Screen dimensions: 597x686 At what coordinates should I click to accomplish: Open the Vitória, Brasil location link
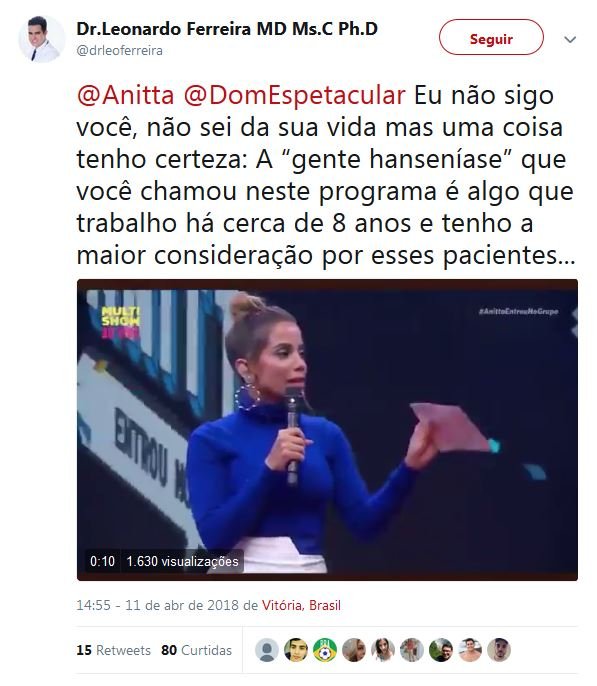point(301,606)
